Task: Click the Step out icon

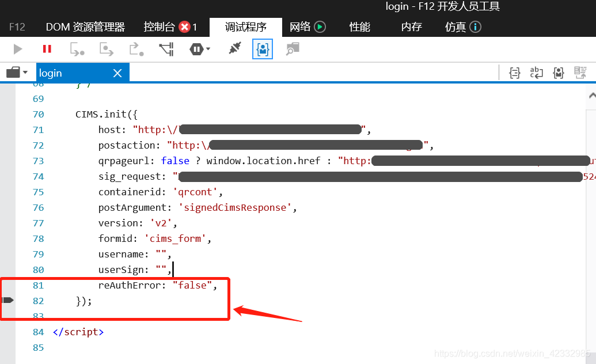Action: 136,50
